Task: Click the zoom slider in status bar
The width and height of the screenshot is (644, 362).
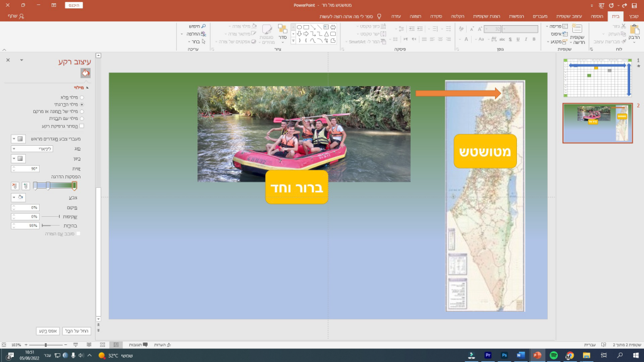Action: pos(45,345)
